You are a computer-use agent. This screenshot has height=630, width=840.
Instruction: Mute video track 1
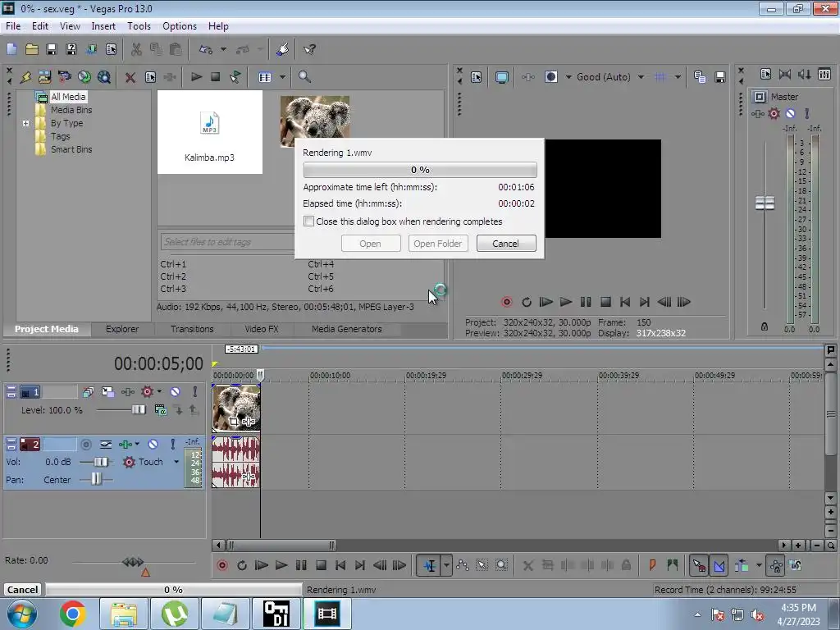coord(176,391)
